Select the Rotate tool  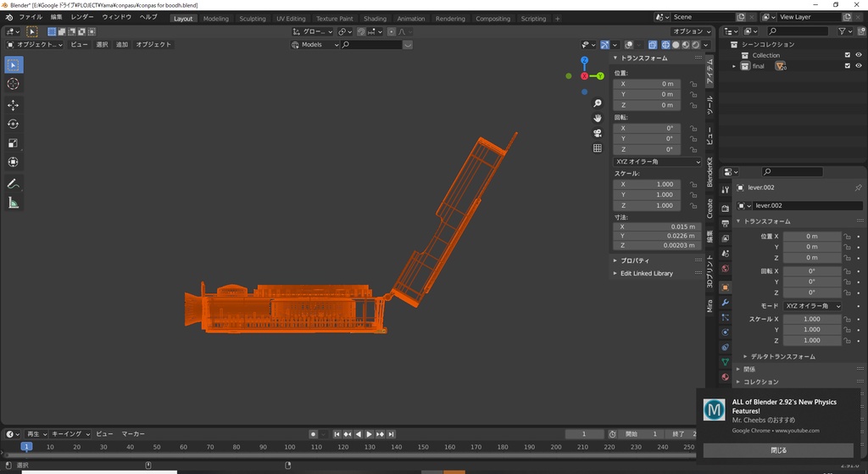(14, 124)
